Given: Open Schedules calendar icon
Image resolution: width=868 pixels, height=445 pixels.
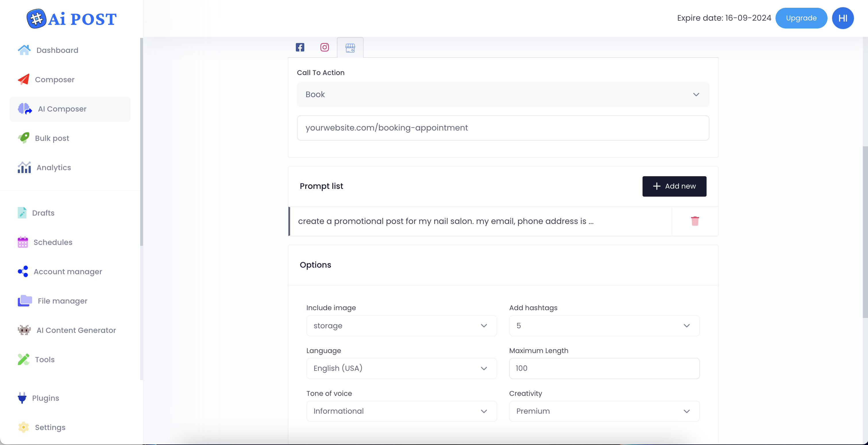Looking at the screenshot, I should pos(23,242).
